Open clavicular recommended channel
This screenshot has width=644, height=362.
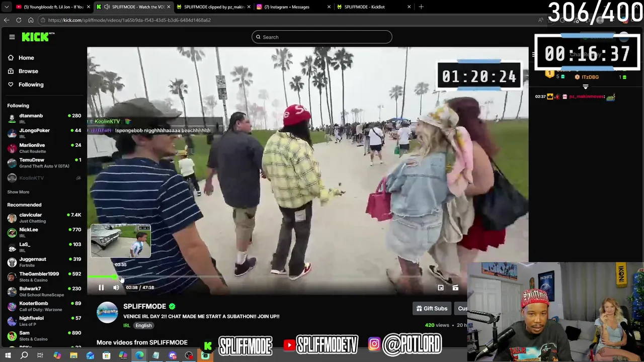coord(44,218)
